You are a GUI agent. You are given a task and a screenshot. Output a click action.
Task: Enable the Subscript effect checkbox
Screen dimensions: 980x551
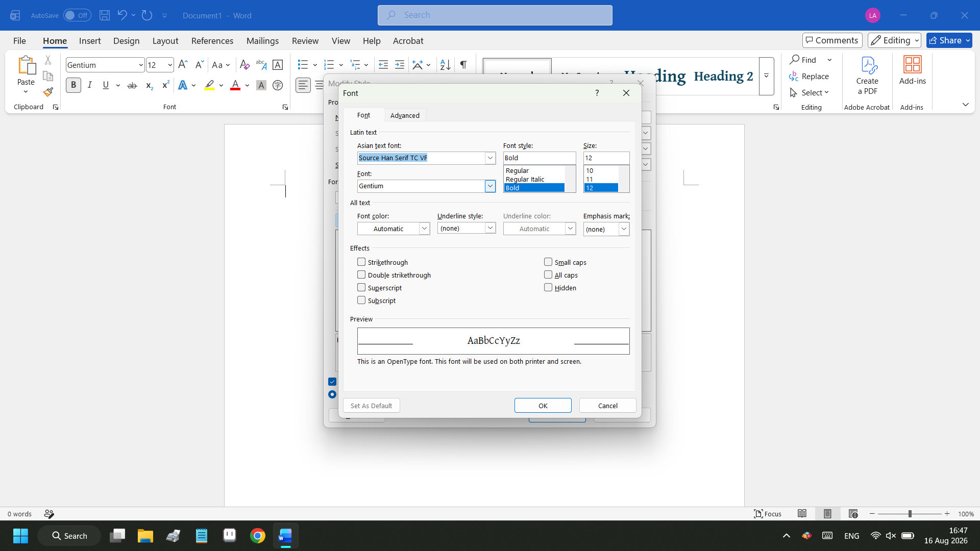coord(361,300)
